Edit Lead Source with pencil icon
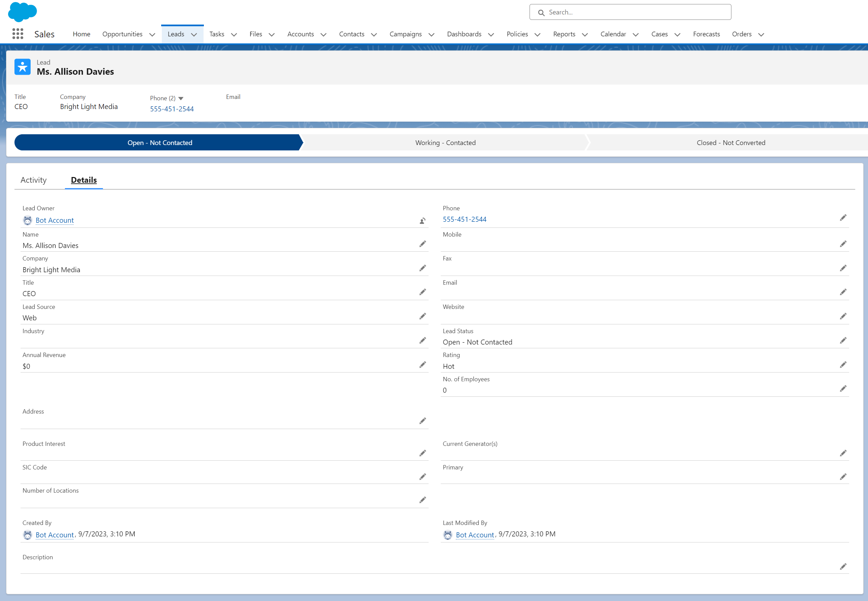868x601 pixels. 422,316
